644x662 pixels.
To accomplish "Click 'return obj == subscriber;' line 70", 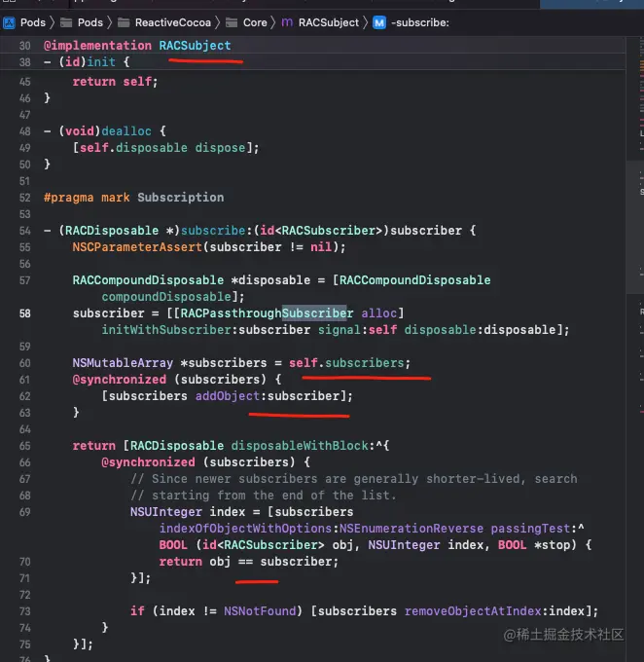I will click(249, 562).
